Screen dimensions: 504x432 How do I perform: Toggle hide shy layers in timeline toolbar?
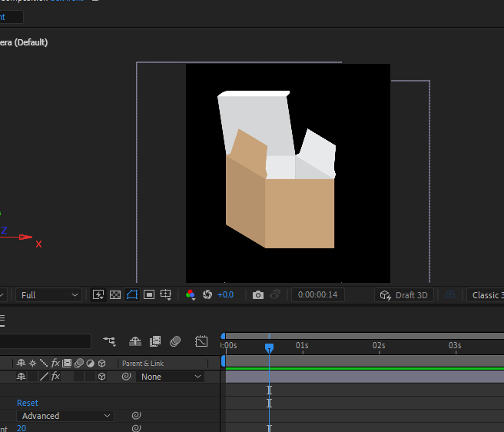point(135,341)
